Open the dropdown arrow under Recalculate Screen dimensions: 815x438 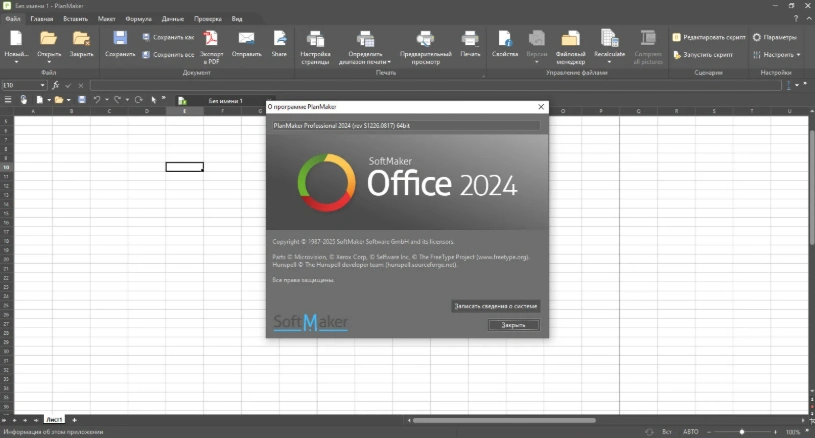click(x=609, y=62)
